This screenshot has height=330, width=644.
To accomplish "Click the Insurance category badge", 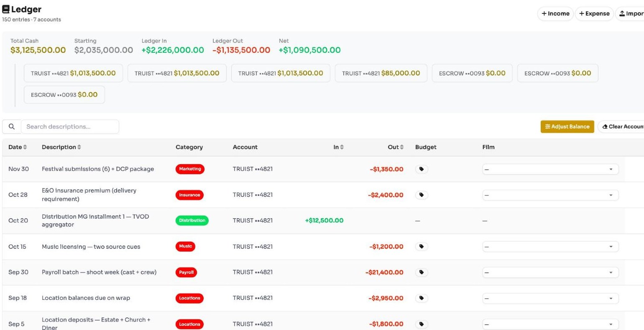I will [x=190, y=195].
